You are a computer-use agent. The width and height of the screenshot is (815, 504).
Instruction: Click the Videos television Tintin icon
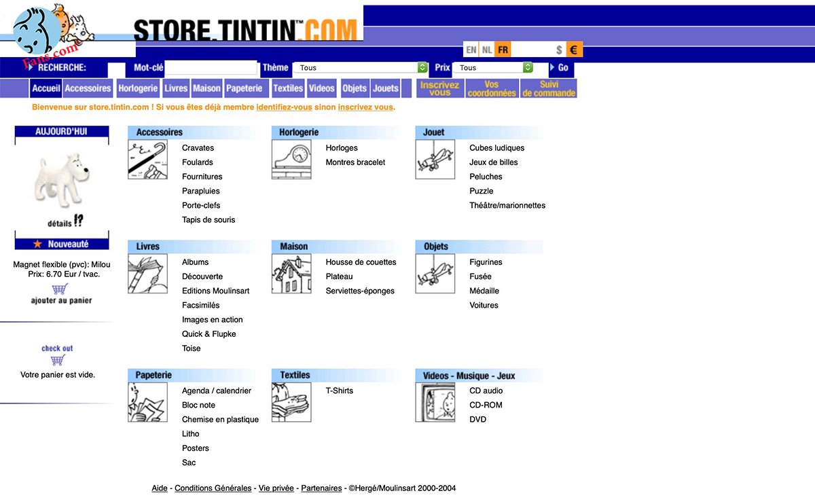435,402
